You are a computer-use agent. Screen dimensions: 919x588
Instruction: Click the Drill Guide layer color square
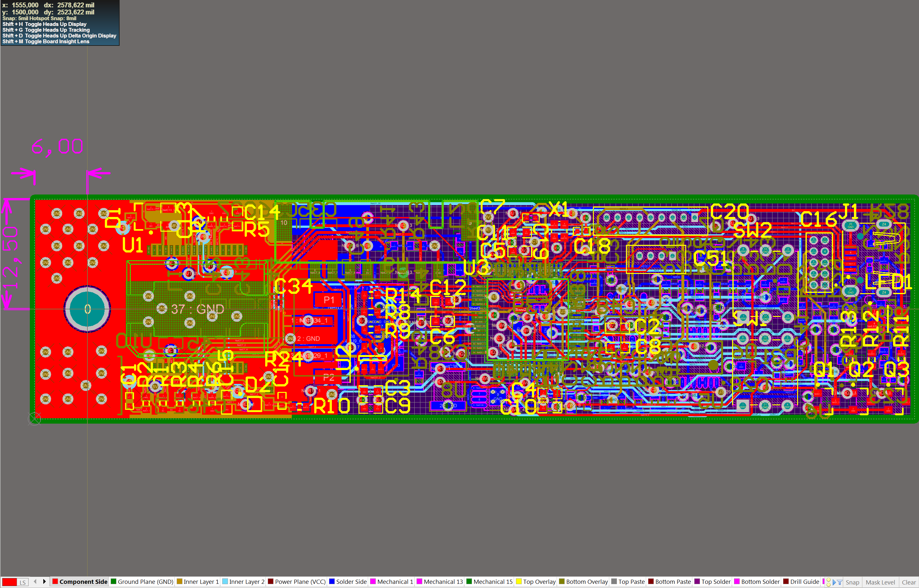[786, 582]
